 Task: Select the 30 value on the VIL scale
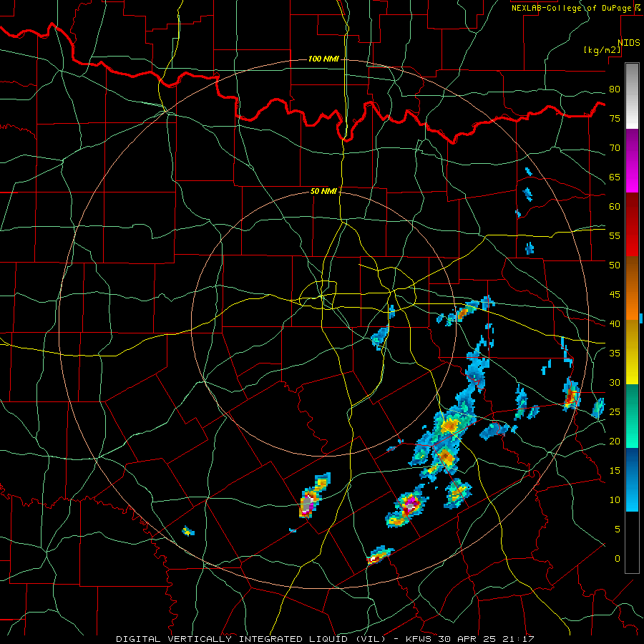pyautogui.click(x=615, y=383)
